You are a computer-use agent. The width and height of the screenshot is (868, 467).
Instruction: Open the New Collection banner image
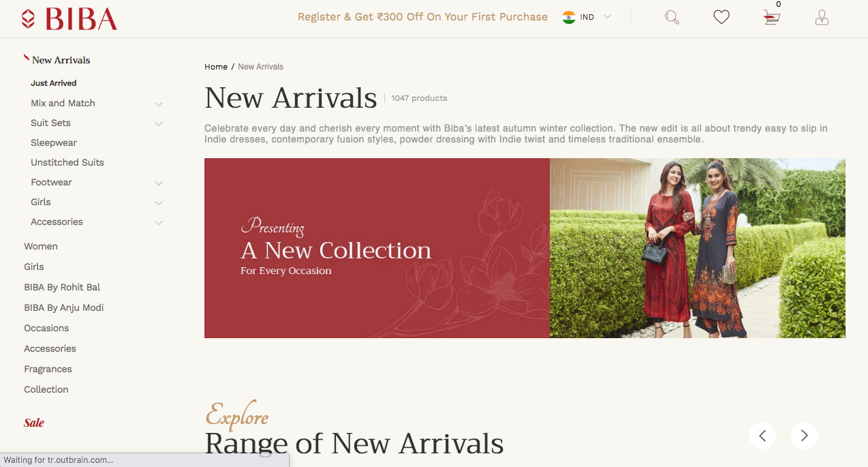click(525, 248)
